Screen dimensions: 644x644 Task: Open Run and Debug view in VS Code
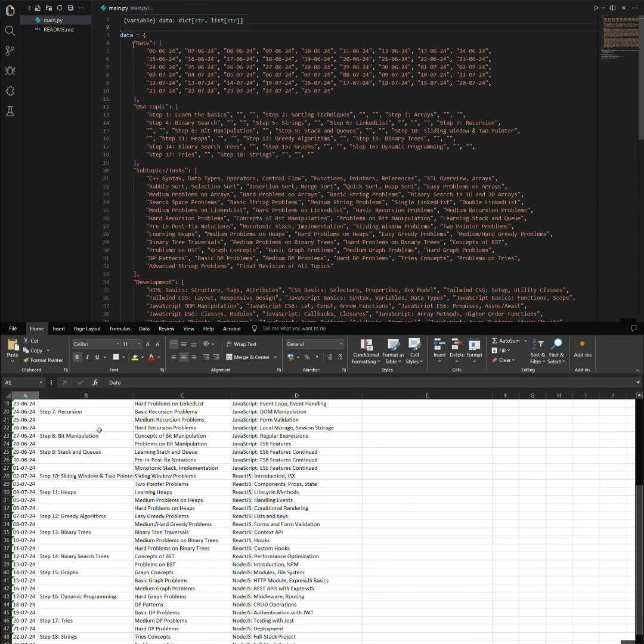pyautogui.click(x=10, y=70)
